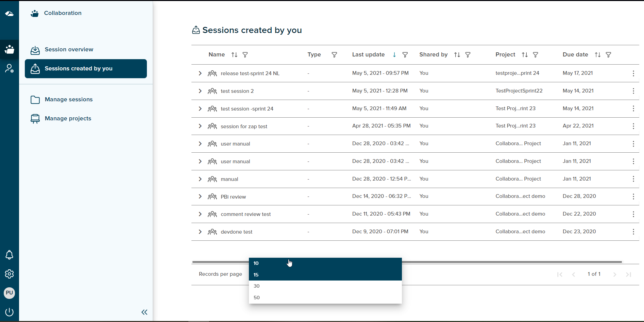The image size is (644, 322).
Task: Go to 'Manage projects'
Action: [68, 118]
